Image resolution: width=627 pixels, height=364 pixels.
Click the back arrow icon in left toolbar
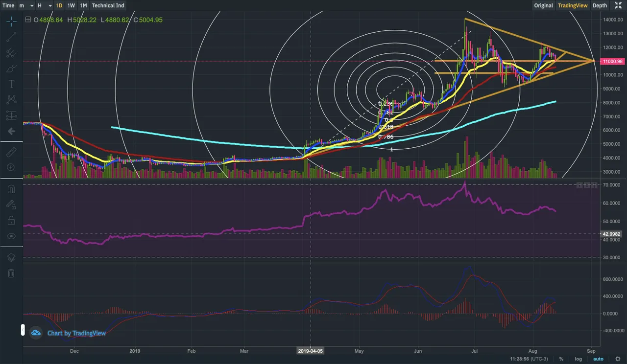point(11,131)
